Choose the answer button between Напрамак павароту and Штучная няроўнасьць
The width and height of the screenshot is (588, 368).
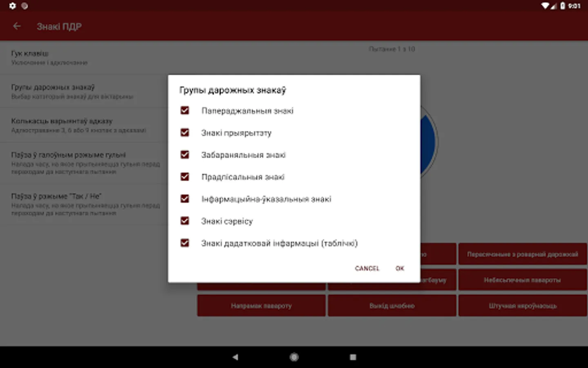point(392,306)
